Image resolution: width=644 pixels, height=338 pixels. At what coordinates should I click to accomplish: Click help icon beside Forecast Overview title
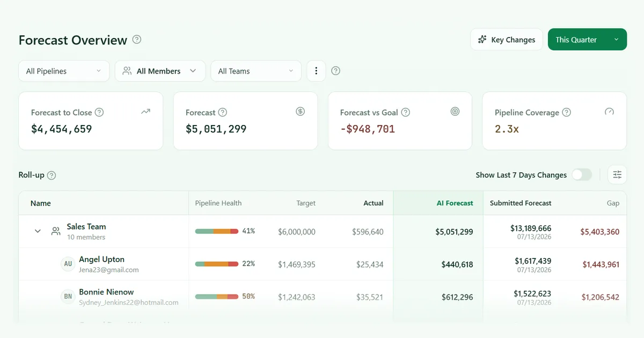(x=137, y=40)
